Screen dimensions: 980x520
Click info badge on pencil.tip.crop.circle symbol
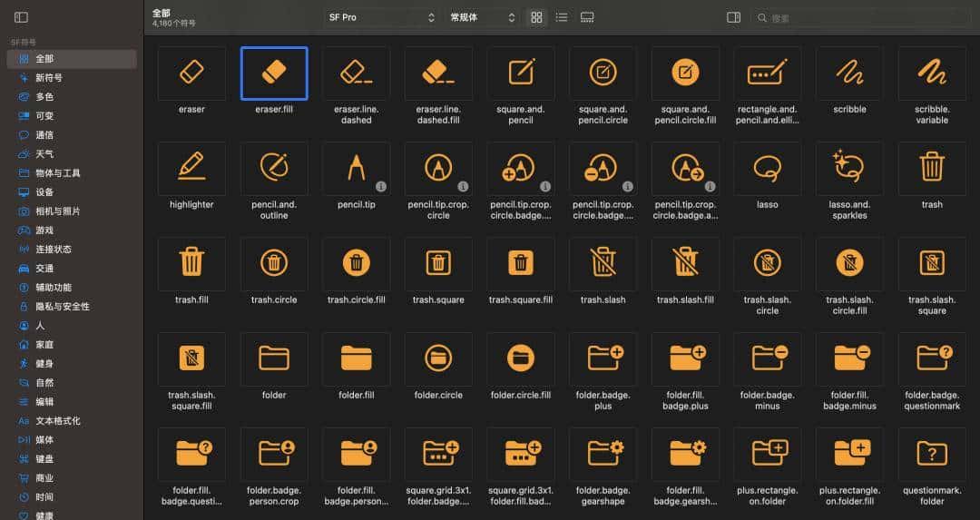(x=463, y=186)
